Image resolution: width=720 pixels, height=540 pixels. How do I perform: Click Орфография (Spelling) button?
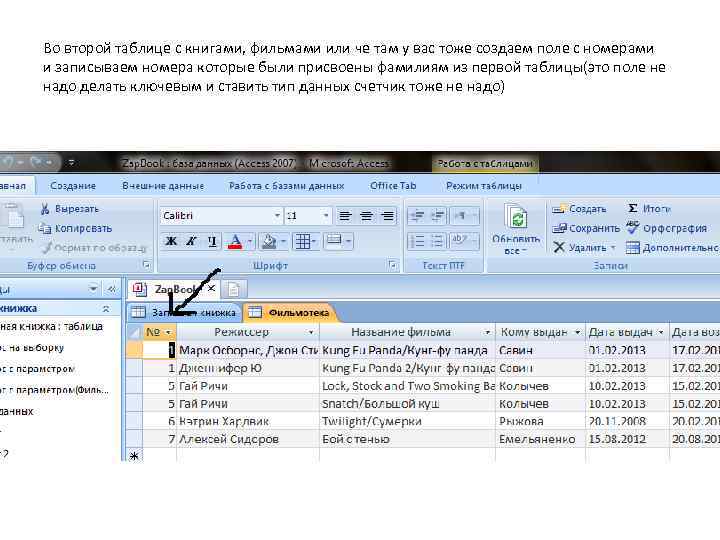tap(667, 228)
